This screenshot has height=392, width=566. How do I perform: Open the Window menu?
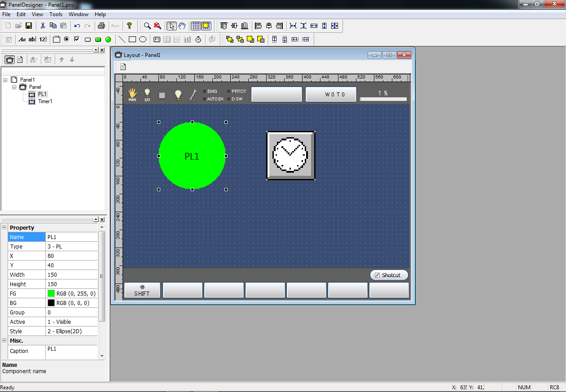[x=79, y=14]
